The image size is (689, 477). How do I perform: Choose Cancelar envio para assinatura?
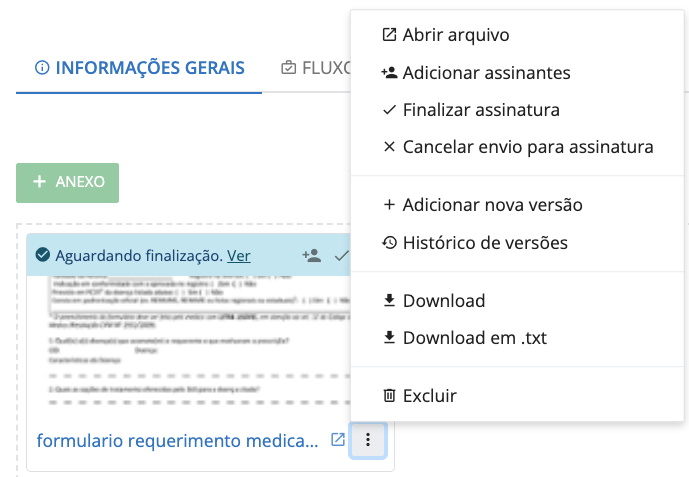527,147
